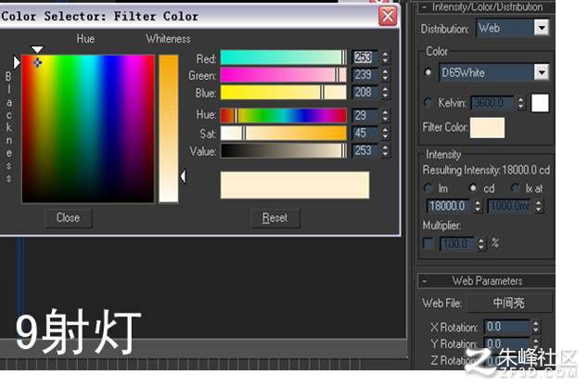Click the Blackness side triangle marker
The height and width of the screenshot is (387, 588).
[17, 62]
